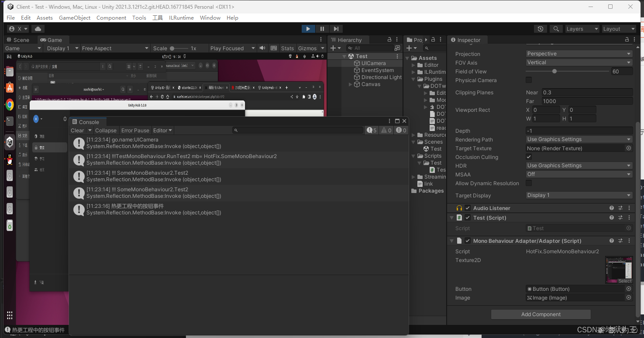Open the Hierarchy panel kebab menu
This screenshot has width=644, height=338.
point(396,40)
